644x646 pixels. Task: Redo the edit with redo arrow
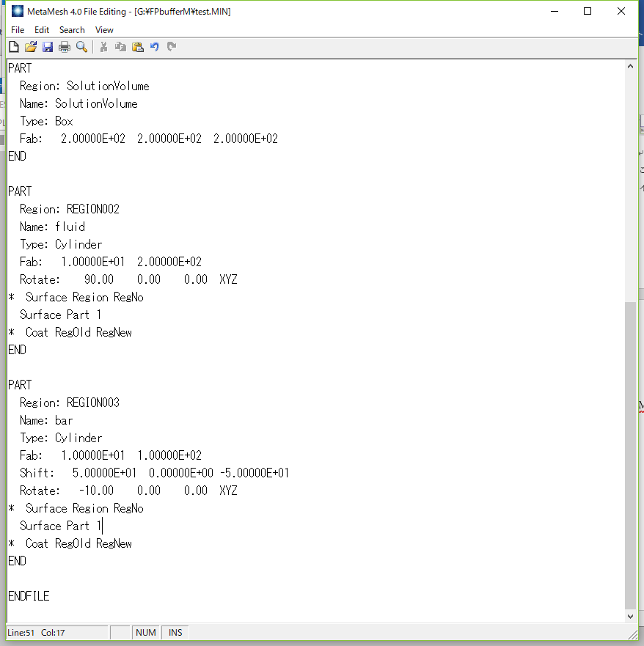[172, 47]
